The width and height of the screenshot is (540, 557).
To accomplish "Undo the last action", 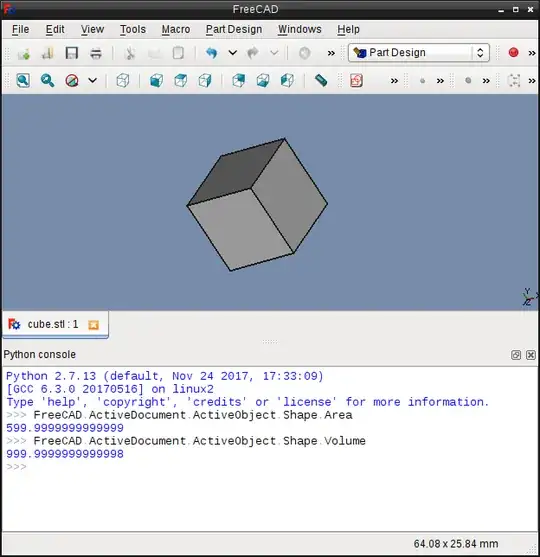I will pyautogui.click(x=211, y=53).
